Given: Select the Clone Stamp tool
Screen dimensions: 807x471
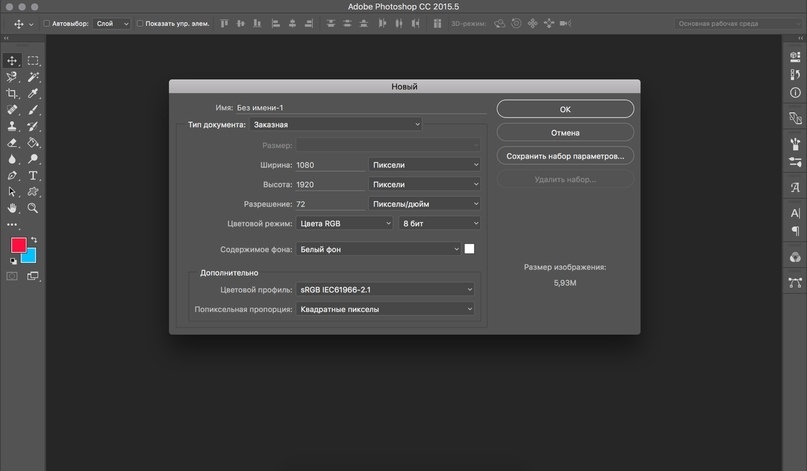Looking at the screenshot, I should [12, 126].
